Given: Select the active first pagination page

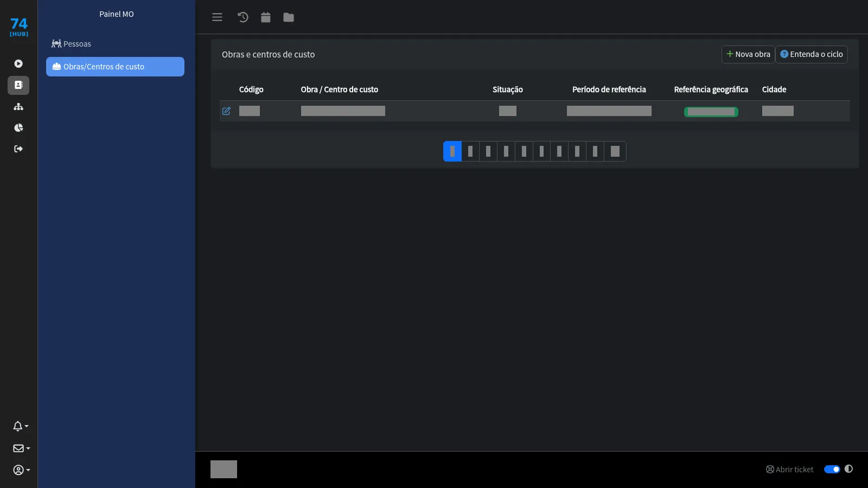Looking at the screenshot, I should coord(452,151).
